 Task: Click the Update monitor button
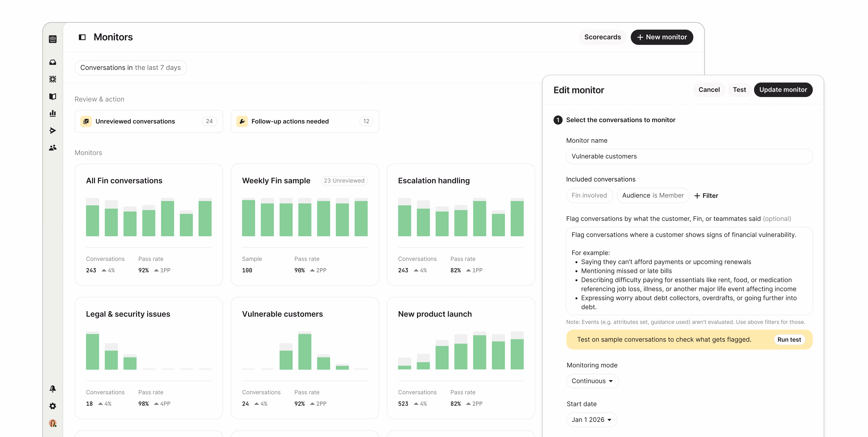[x=783, y=90]
